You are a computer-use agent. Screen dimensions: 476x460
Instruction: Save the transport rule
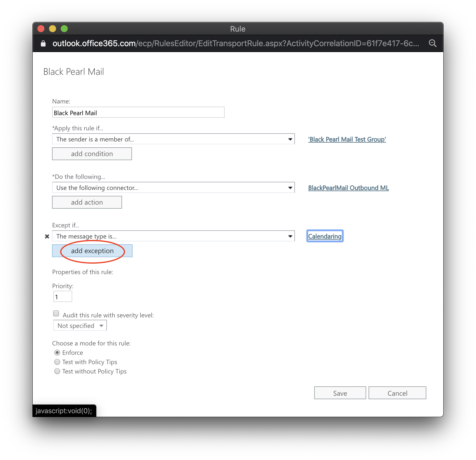(340, 393)
